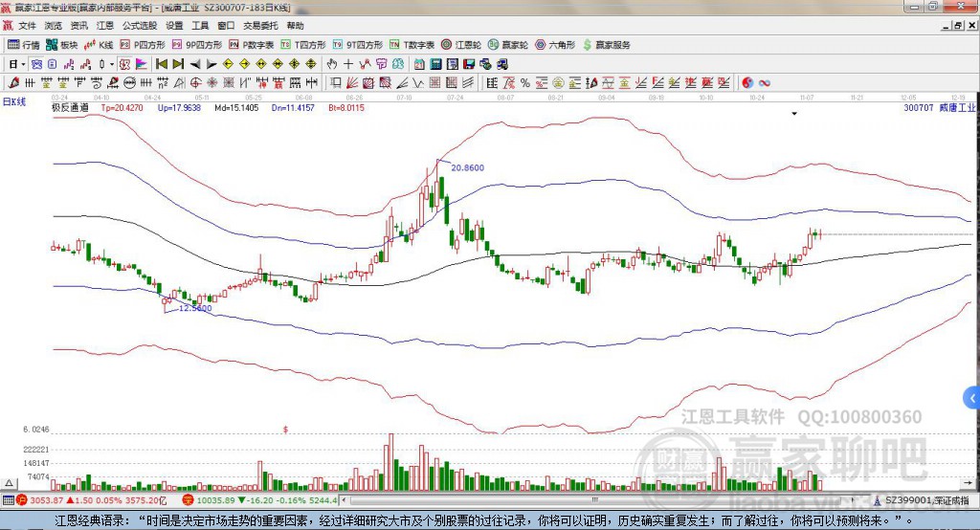Image resolution: width=980 pixels, height=530 pixels.
Task: Toggle the crosshair cursor tool
Action: [348, 64]
